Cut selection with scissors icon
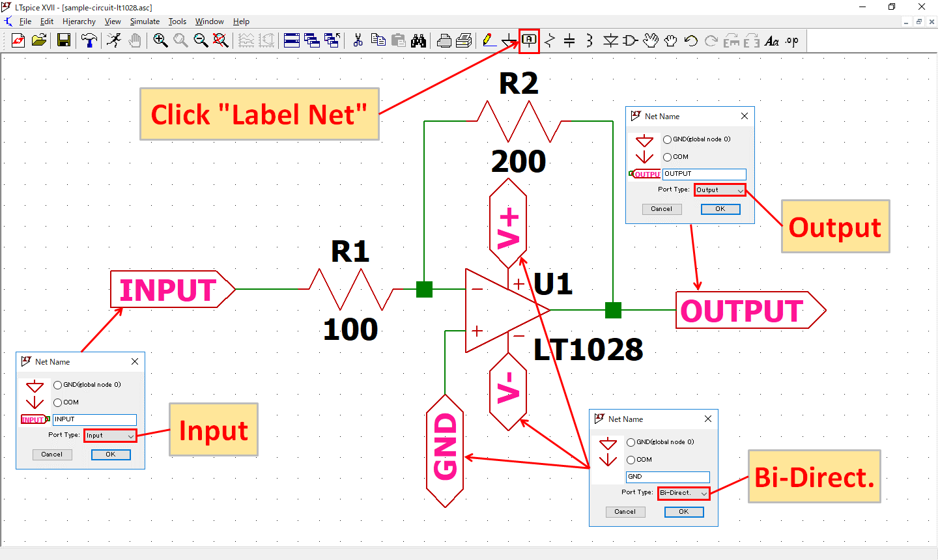This screenshot has width=938, height=560. click(358, 40)
